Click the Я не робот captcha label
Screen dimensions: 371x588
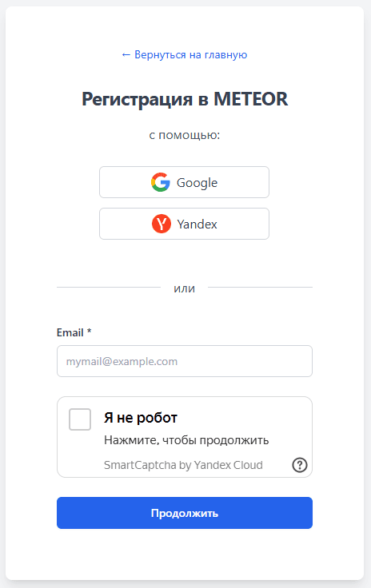point(141,418)
